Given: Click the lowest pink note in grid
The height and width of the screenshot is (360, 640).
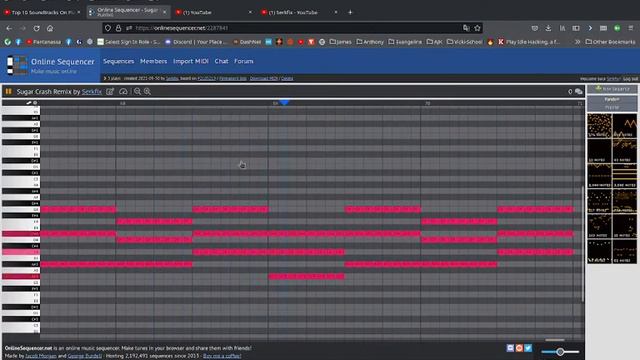Looking at the screenshot, I should [x=307, y=276].
